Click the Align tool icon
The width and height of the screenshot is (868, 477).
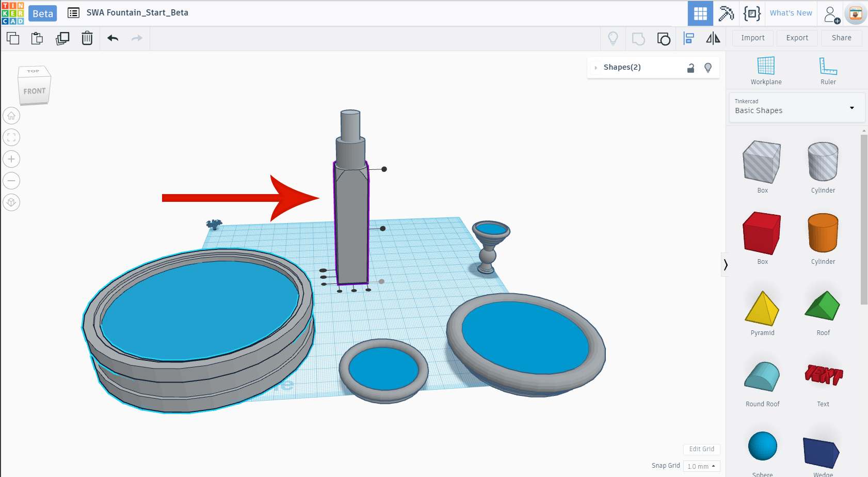tap(688, 38)
